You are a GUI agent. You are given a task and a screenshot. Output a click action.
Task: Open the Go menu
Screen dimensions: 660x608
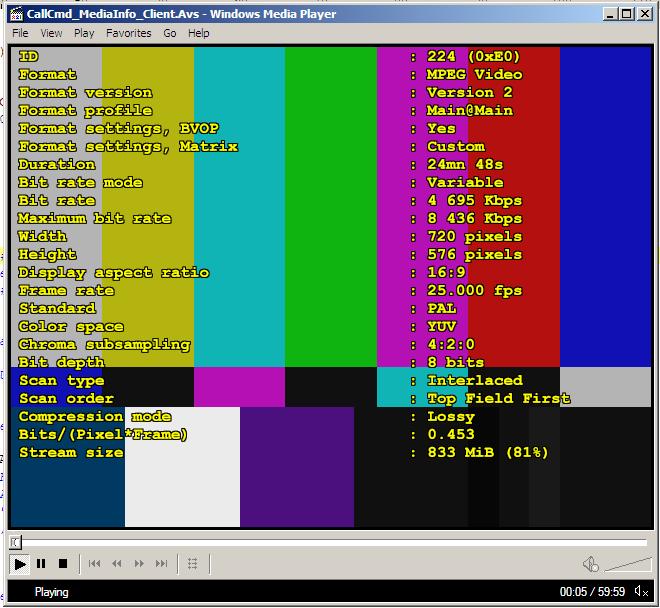[170, 33]
